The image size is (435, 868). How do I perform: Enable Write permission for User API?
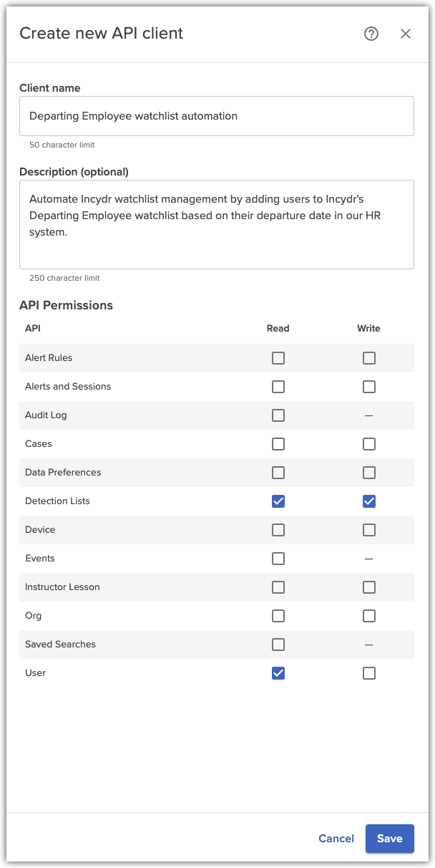click(x=369, y=673)
